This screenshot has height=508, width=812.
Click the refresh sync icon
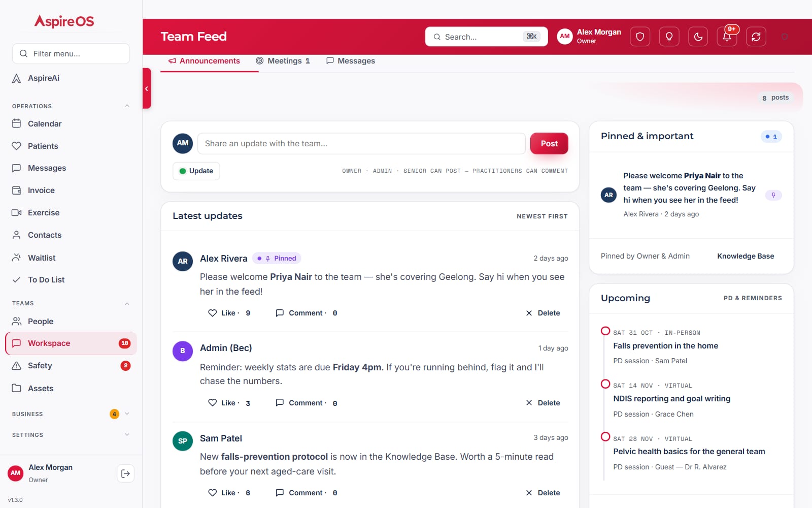coord(756,37)
